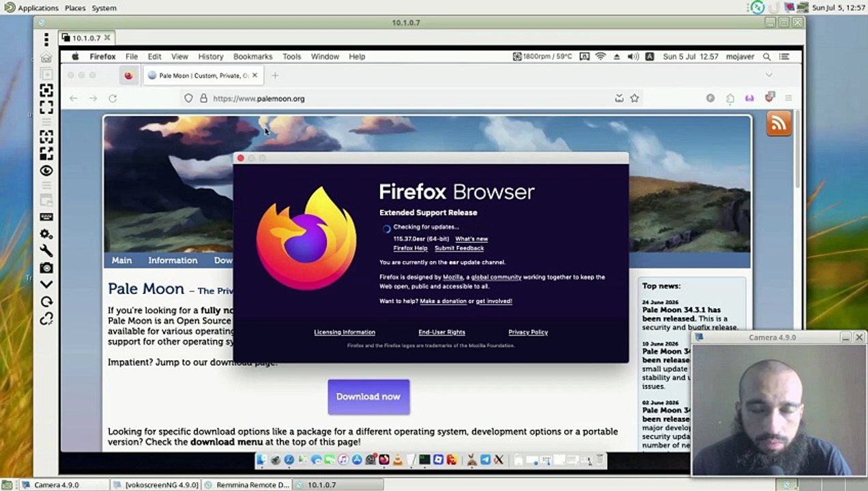Open the Music app in Dock
Screen dimensions: 868x491
pos(343,460)
